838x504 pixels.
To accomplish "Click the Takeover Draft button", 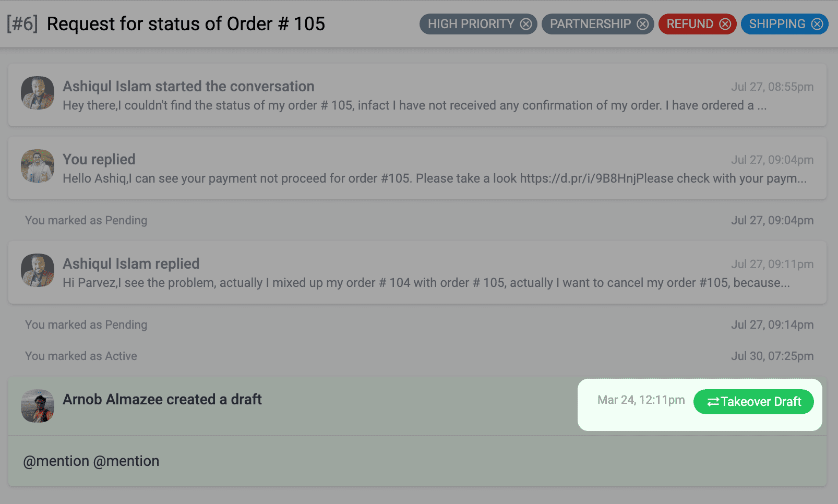I will pyautogui.click(x=753, y=402).
